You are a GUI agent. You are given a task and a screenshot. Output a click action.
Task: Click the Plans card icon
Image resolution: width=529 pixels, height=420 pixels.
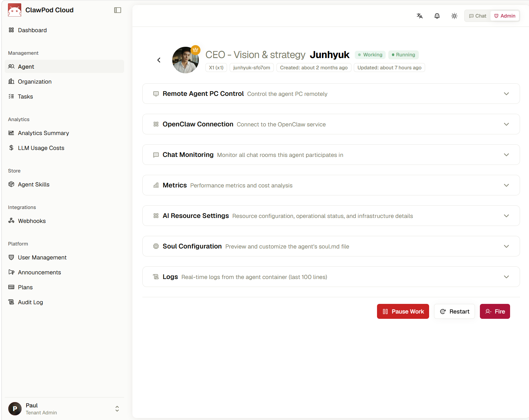coord(11,287)
